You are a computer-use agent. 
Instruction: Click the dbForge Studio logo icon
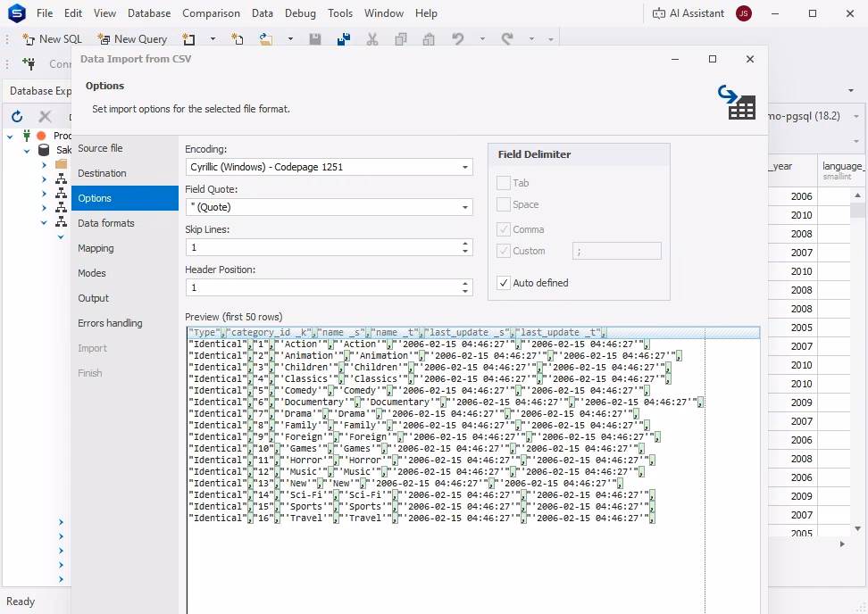17,12
